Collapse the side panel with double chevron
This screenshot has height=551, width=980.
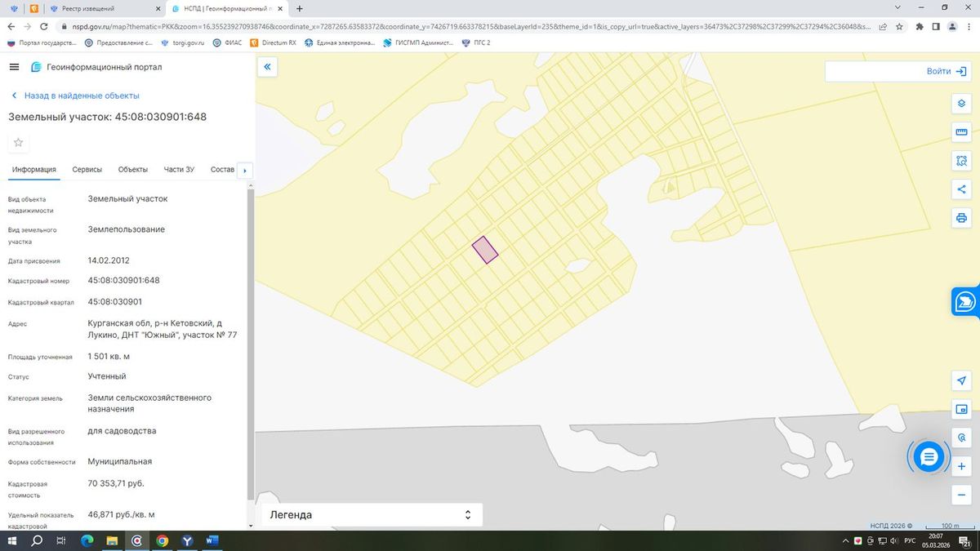click(267, 67)
